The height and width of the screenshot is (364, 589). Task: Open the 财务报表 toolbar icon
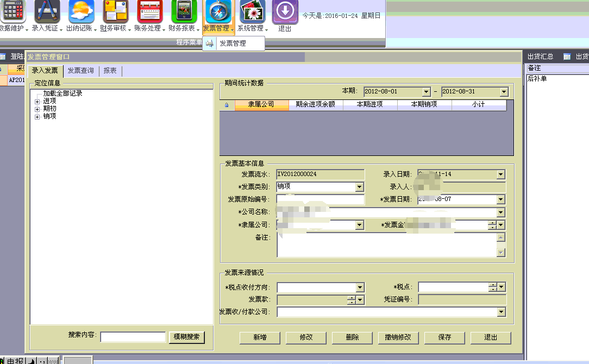[184, 11]
